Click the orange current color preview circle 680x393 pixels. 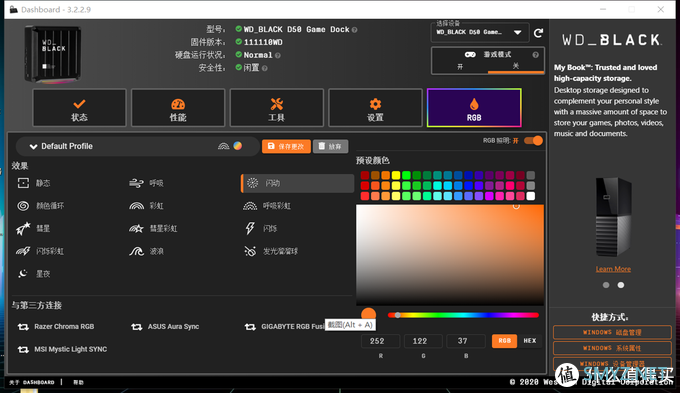coord(369,314)
